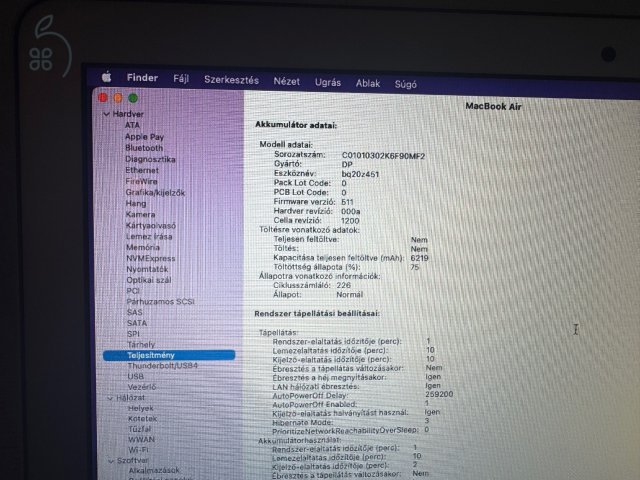The height and width of the screenshot is (480, 640).
Task: Select SATA in the sidebar
Action: point(137,323)
